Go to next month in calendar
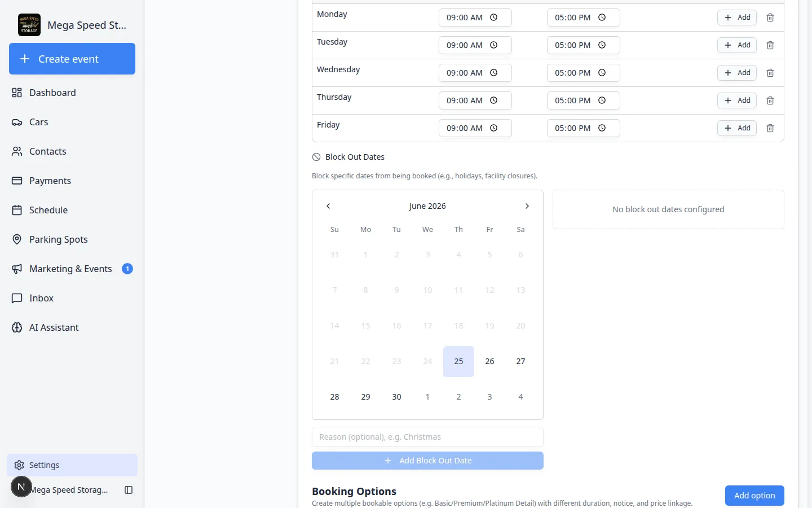 (527, 206)
